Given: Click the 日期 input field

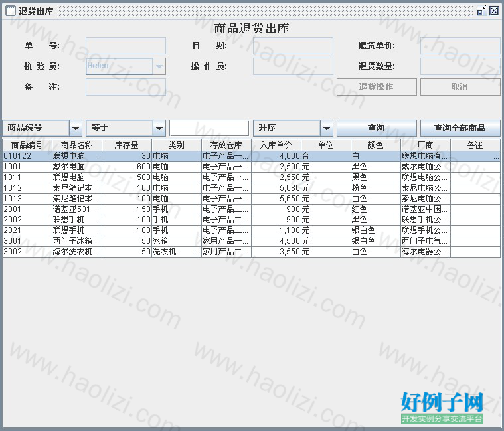Looking at the screenshot, I should click(x=293, y=46).
